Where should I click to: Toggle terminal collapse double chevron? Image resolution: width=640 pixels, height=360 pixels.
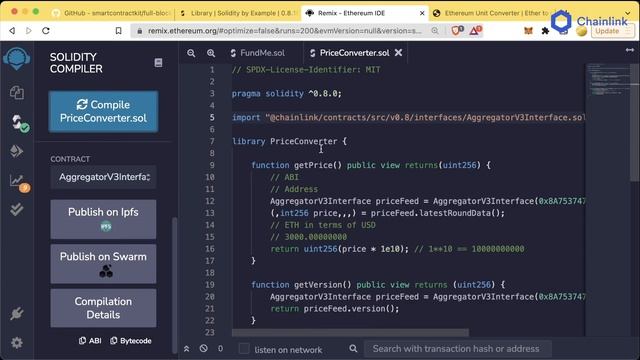[x=186, y=349]
